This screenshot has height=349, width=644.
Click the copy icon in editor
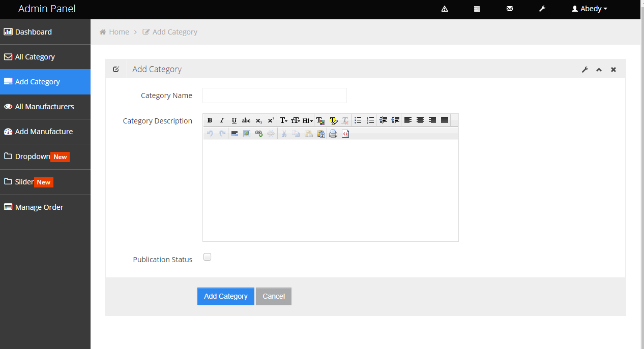coord(296,134)
